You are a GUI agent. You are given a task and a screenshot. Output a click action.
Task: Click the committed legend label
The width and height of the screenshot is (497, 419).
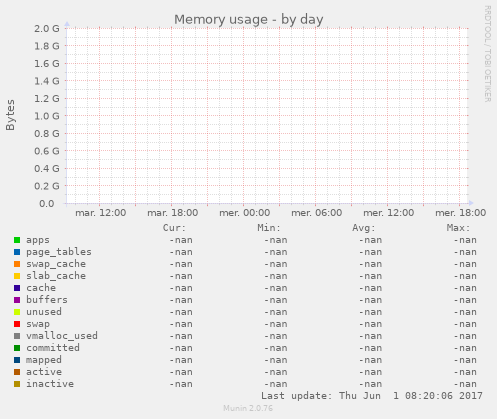pyautogui.click(x=53, y=348)
